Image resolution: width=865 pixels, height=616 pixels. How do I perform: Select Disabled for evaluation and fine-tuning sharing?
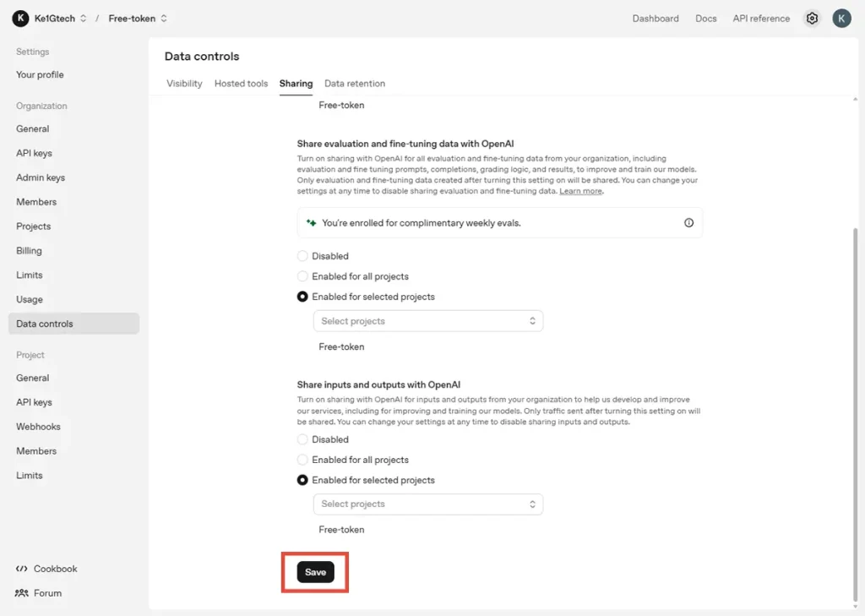tap(302, 256)
